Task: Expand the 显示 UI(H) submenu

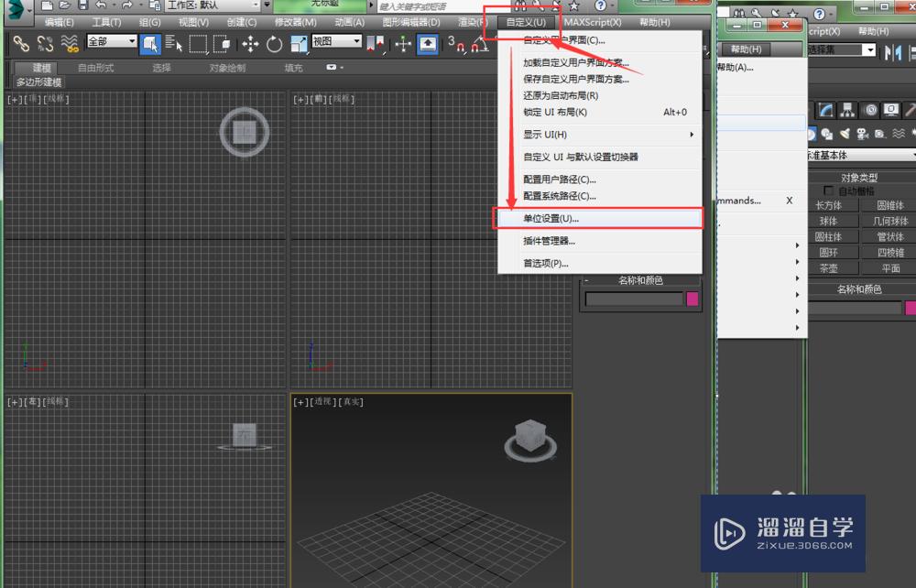Action: (600, 135)
